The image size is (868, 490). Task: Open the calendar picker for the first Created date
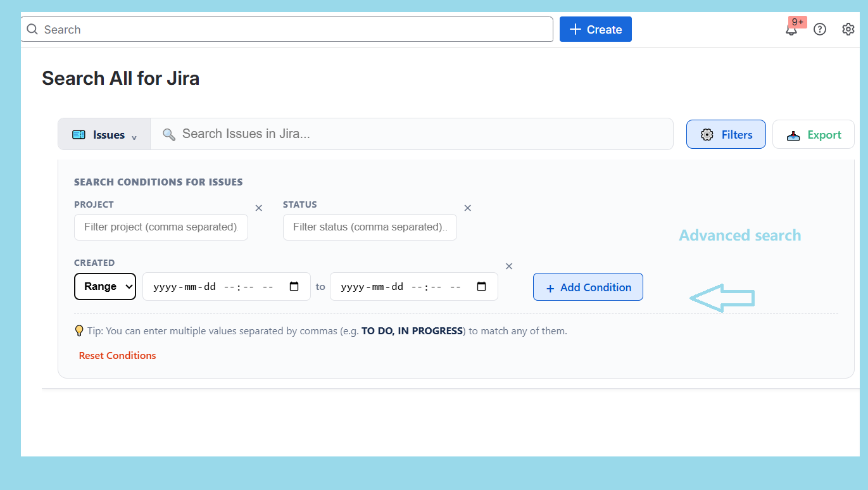[x=294, y=286]
